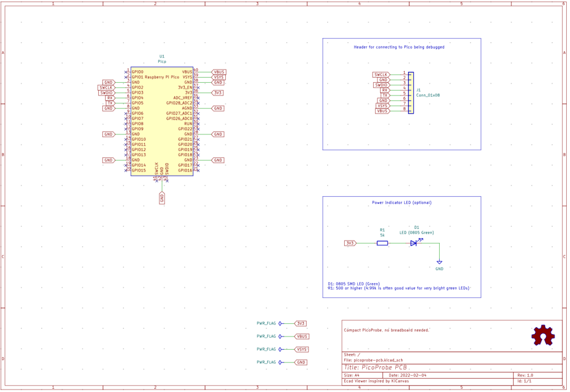
Task: Click the RX label on J1 pin 4
Action: click(x=385, y=90)
